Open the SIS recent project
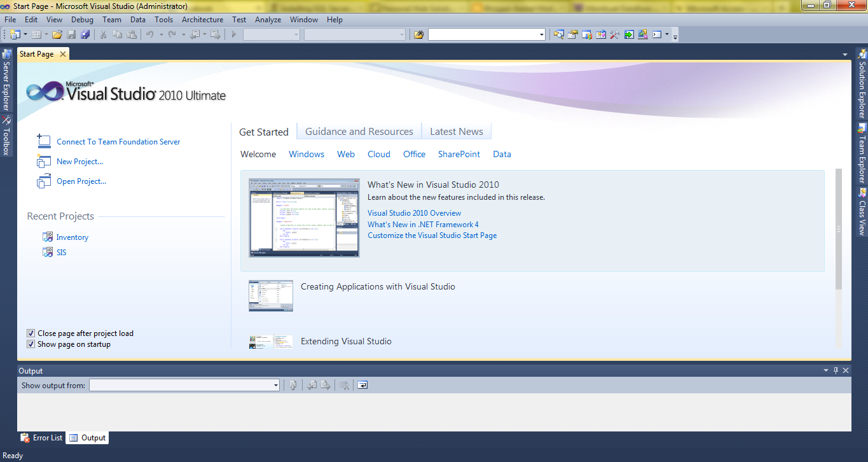 (61, 253)
